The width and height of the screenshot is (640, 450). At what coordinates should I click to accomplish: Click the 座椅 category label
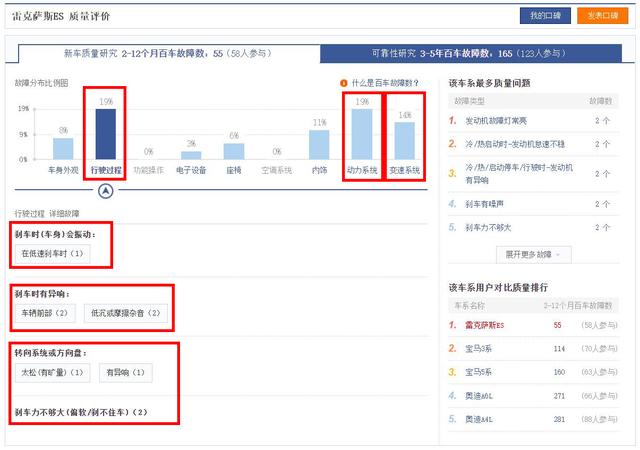point(234,170)
